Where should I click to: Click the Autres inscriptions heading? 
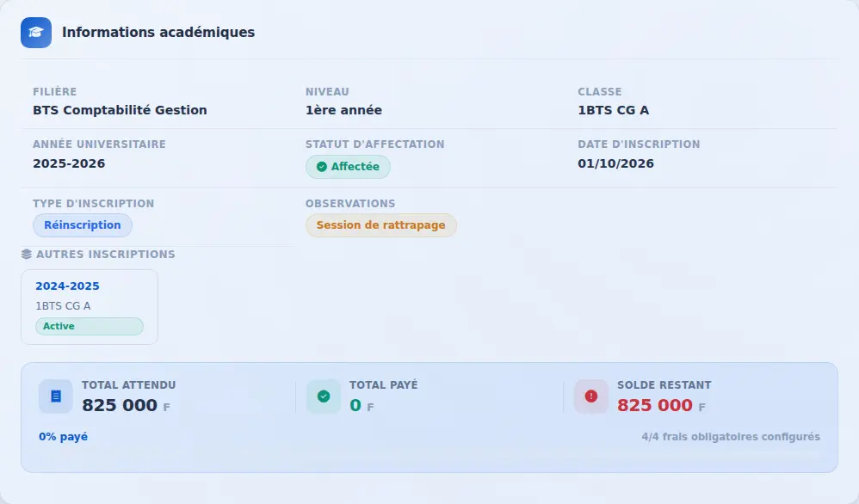106,255
